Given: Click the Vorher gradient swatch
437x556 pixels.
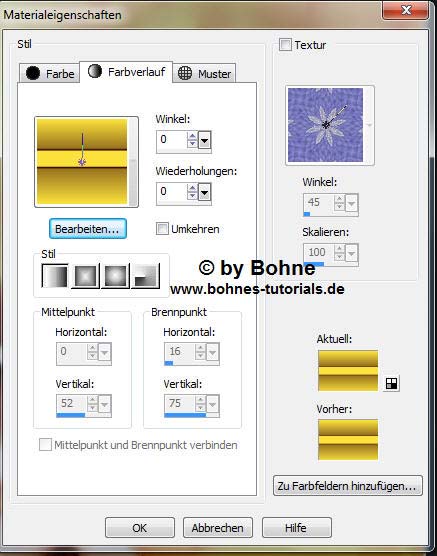Looking at the screenshot, I should coord(348,440).
